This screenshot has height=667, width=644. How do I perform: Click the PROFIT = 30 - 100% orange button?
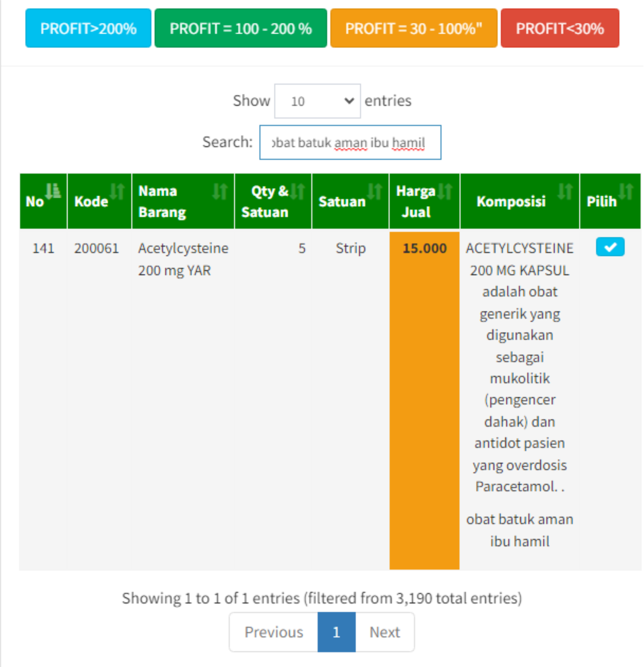(x=414, y=28)
